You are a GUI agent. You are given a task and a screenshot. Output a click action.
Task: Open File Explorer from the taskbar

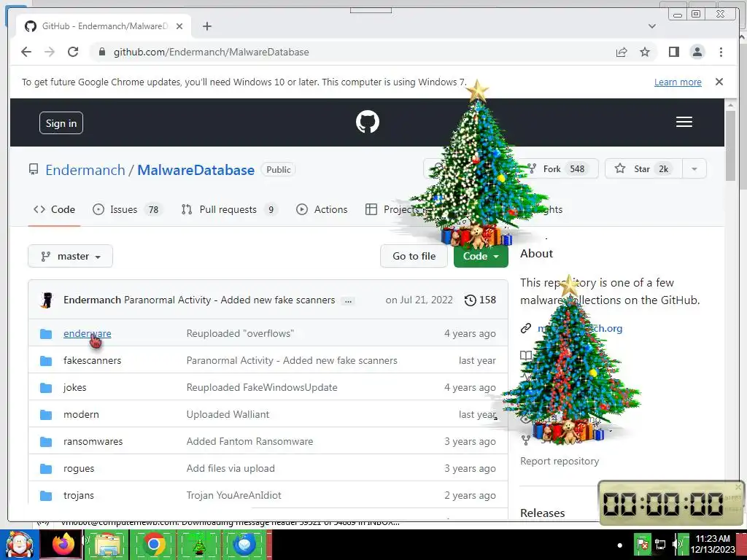(x=108, y=544)
